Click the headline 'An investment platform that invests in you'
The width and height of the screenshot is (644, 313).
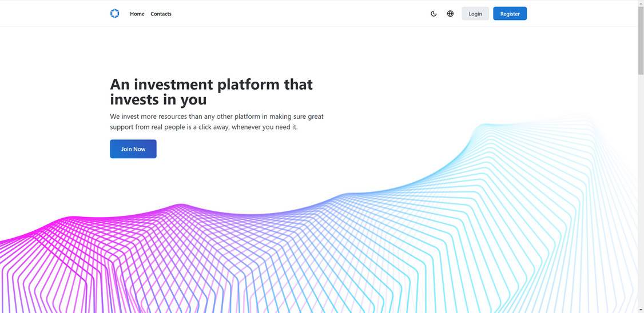click(x=212, y=92)
